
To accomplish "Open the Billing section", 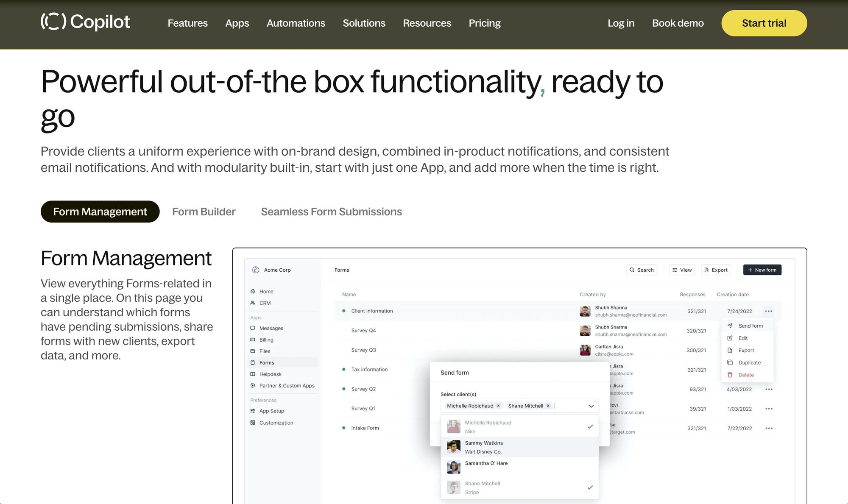I will point(266,340).
